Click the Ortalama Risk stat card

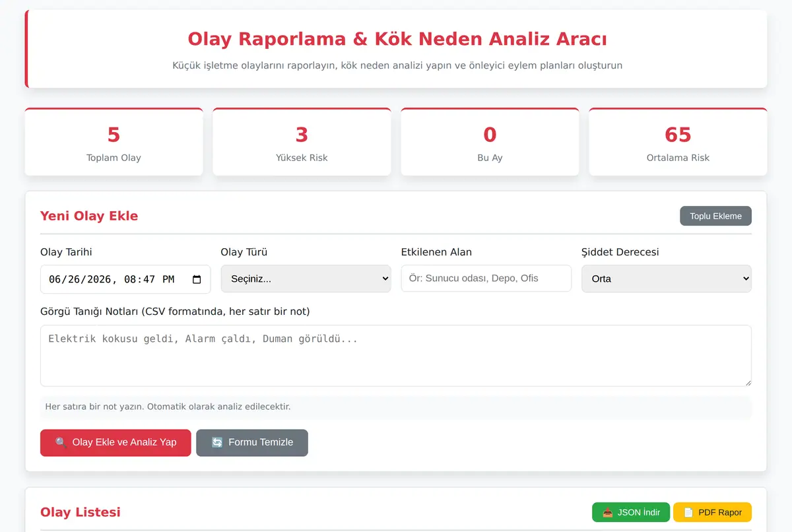click(678, 142)
